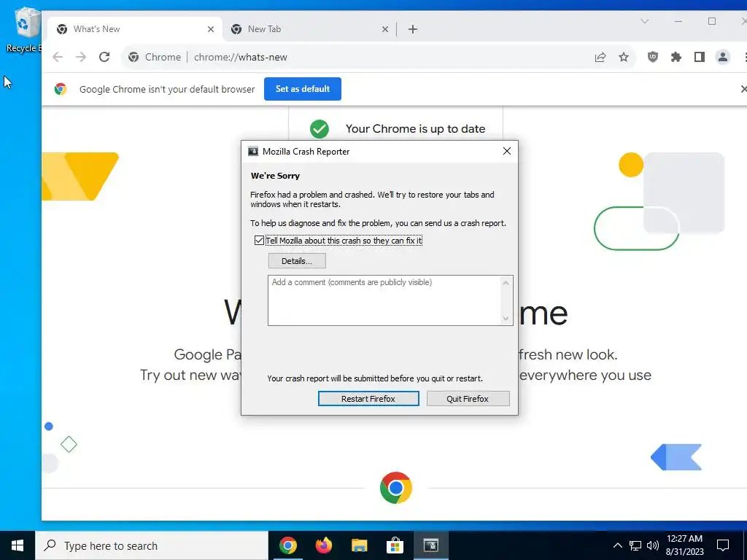The height and width of the screenshot is (560, 747).
Task: Go back in Chrome history
Action: (x=58, y=57)
